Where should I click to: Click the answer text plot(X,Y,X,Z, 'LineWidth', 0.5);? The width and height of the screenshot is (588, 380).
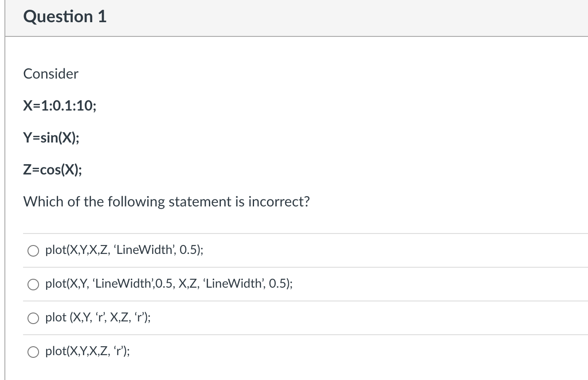[125, 250]
